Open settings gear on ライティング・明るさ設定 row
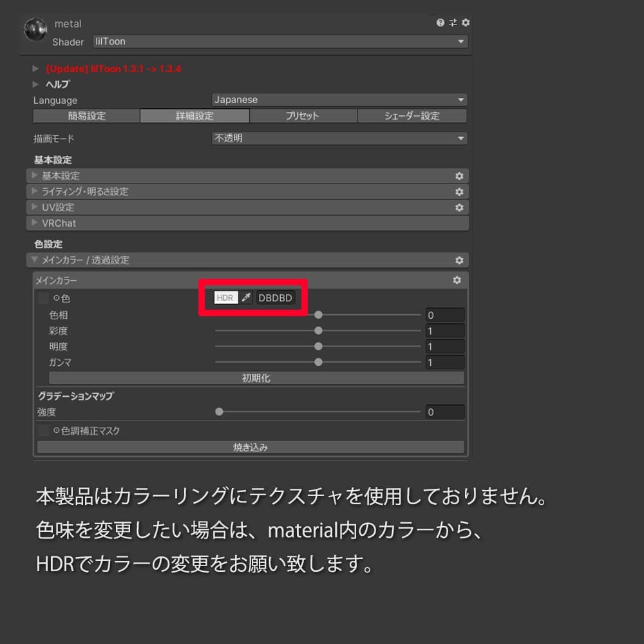644x644 pixels. [459, 191]
